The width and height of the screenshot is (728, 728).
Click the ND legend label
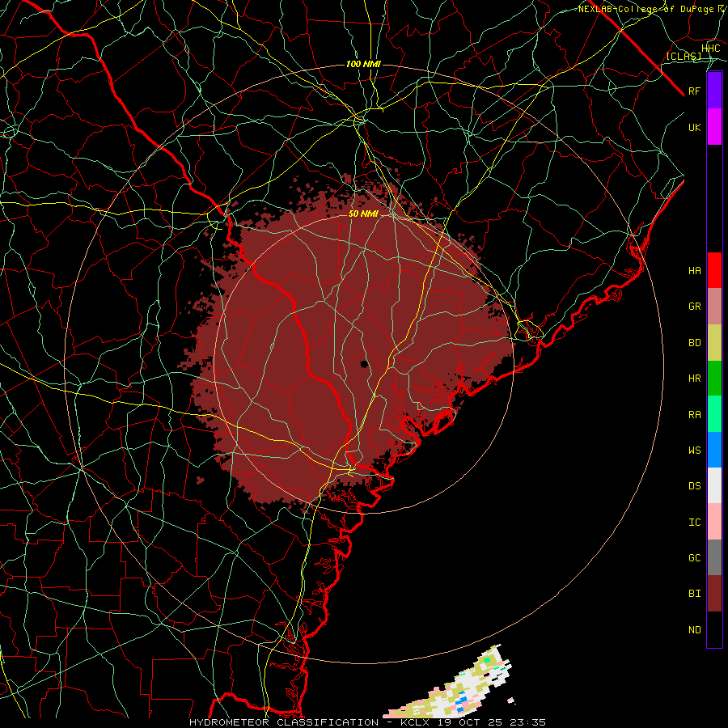click(x=694, y=630)
